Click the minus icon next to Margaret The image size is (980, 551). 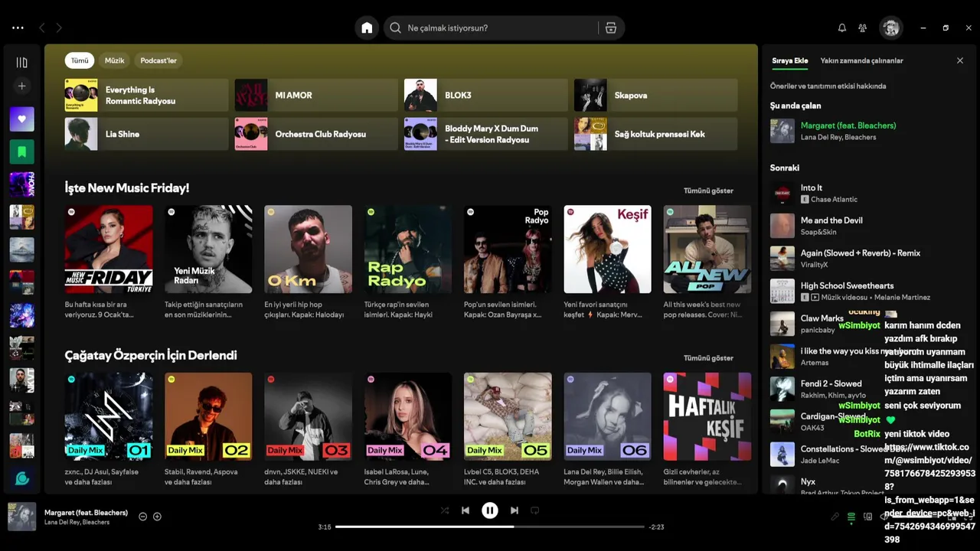[x=142, y=517]
